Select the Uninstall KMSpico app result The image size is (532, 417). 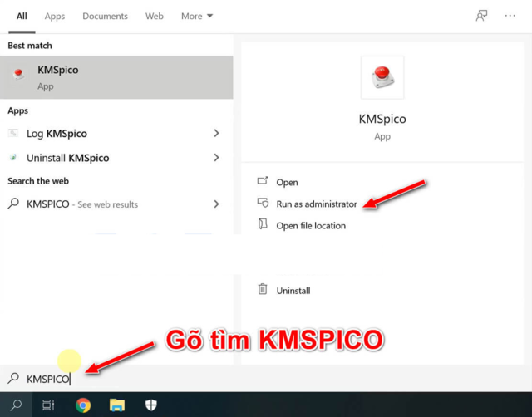[116, 158]
